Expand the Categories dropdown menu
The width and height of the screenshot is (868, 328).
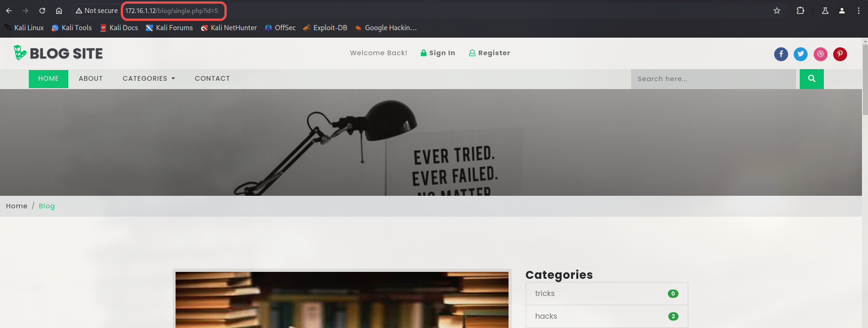pyautogui.click(x=149, y=78)
